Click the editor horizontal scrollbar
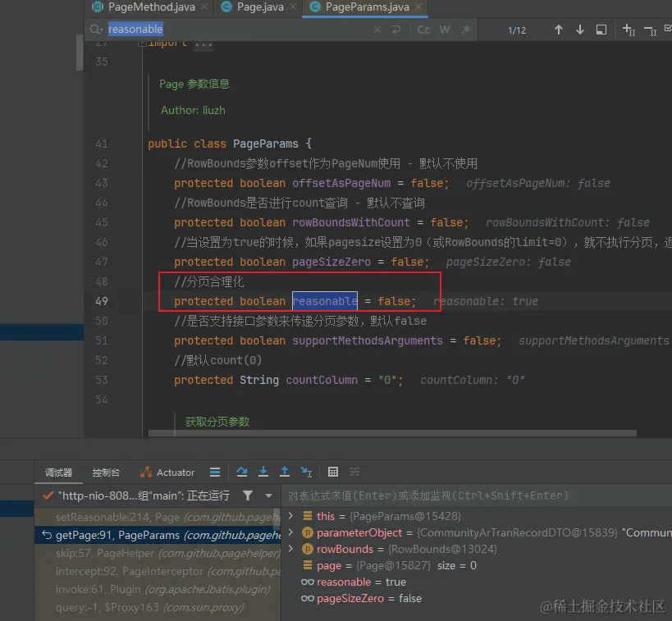Screen dimensions: 672x621 tap(392, 433)
